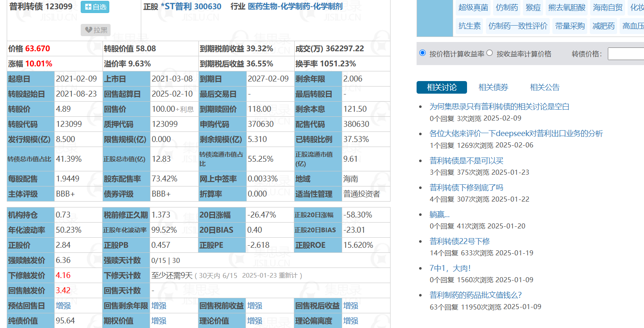Viewport: 644px width, 328px height.
Task: Click the 已转股比例 value 37.53%
Action: [356, 139]
